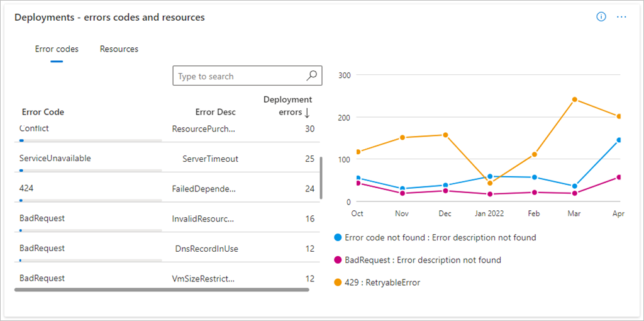Select the ServiceUnavailable ServerTimeout row
The image size is (644, 321).
point(167,159)
